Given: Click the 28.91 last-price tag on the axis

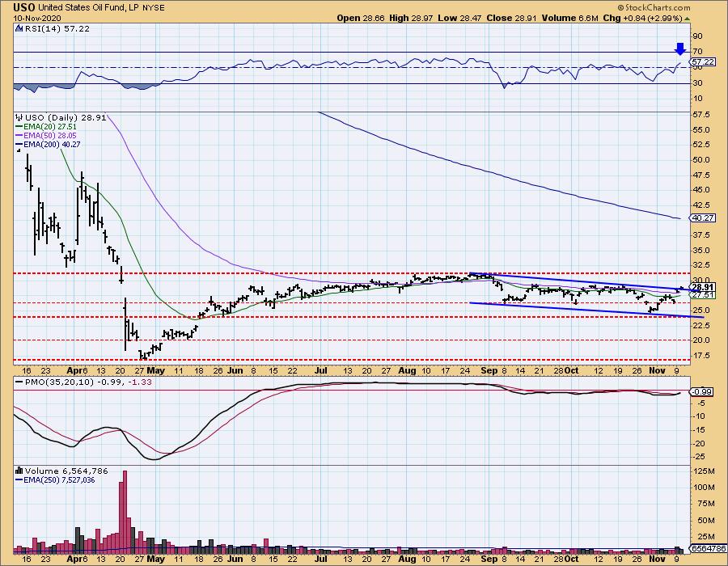Looking at the screenshot, I should point(703,287).
